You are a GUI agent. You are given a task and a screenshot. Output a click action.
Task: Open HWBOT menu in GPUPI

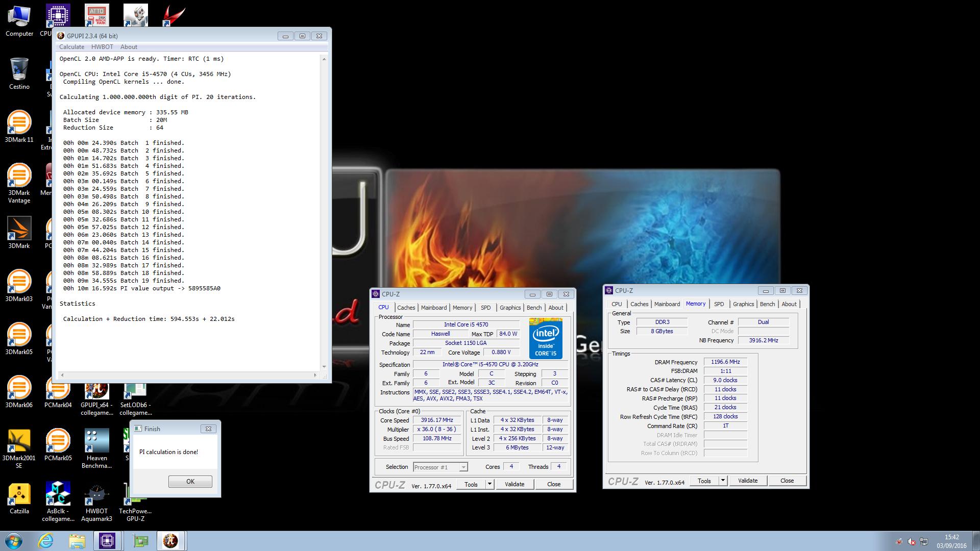click(102, 47)
